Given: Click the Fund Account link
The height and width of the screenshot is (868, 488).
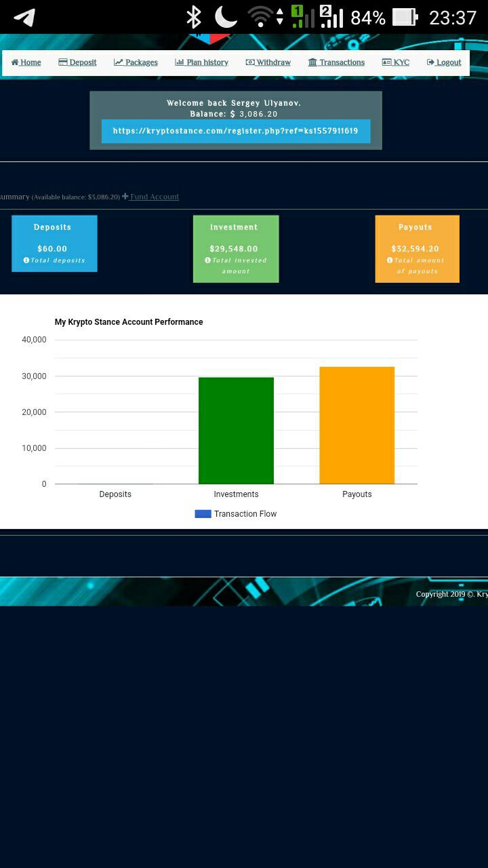Looking at the screenshot, I should [150, 197].
